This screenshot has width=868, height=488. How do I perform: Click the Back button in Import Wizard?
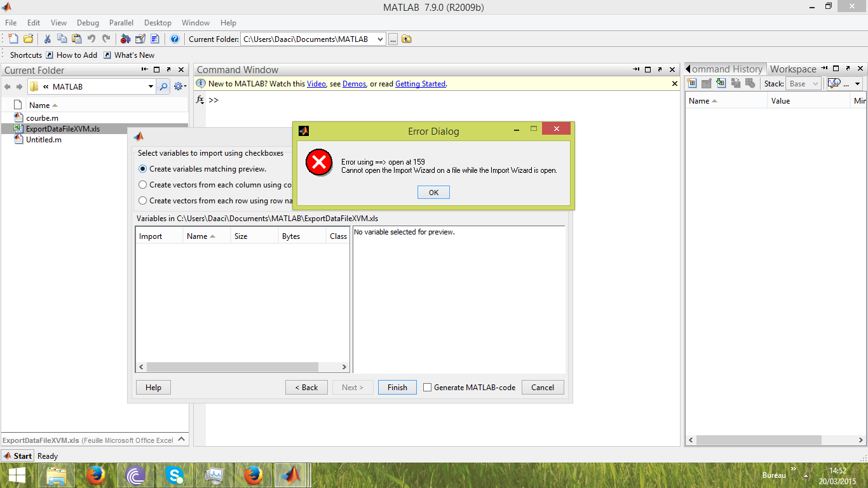tap(307, 388)
